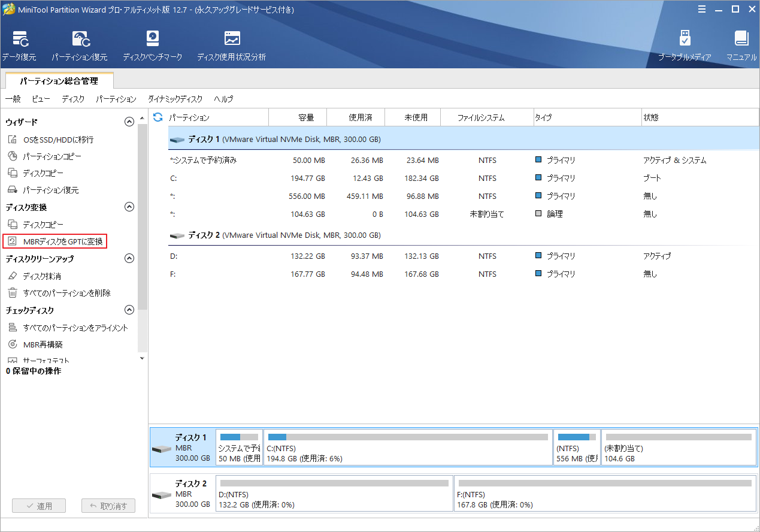
Task: Select ディスク 1 header row in list
Action: pos(463,139)
